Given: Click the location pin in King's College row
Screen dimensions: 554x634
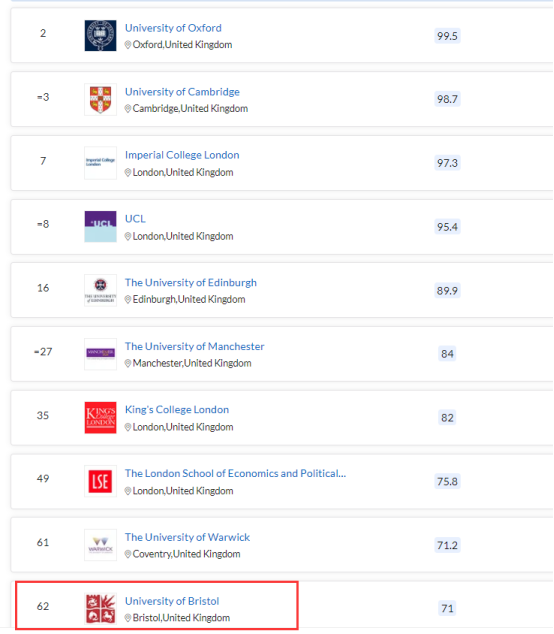Looking at the screenshot, I should [128, 427].
